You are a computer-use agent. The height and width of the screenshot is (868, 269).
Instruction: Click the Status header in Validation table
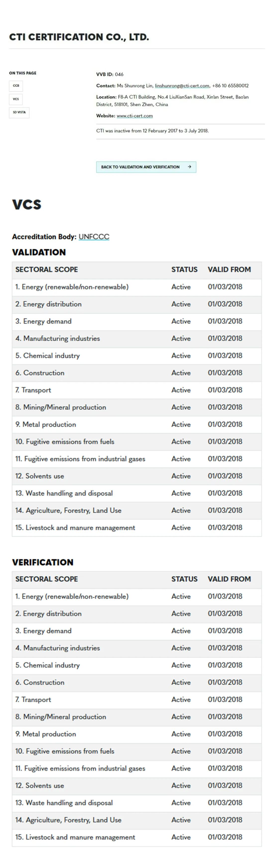tap(184, 270)
